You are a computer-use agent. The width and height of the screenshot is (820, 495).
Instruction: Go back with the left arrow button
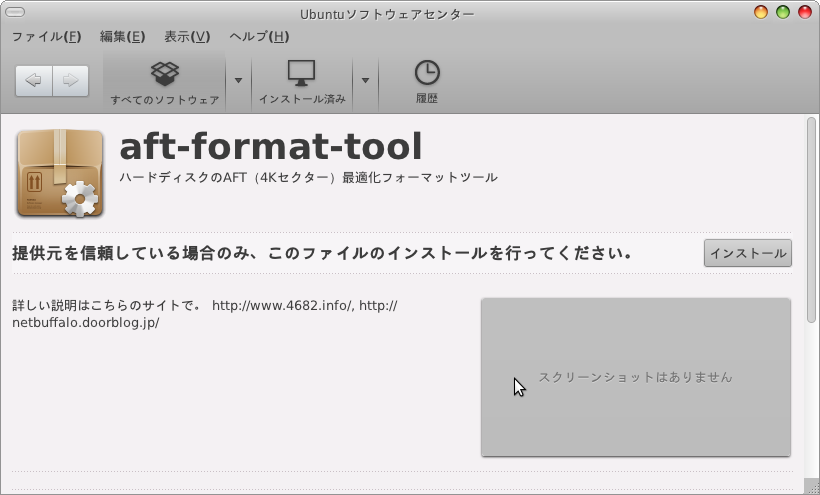[x=34, y=80]
